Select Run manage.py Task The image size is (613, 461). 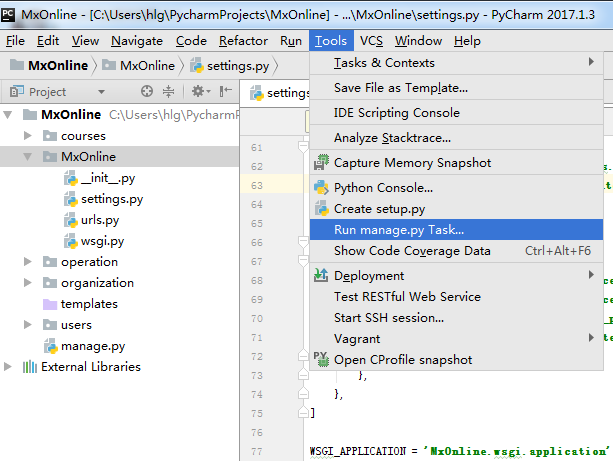coord(456,230)
